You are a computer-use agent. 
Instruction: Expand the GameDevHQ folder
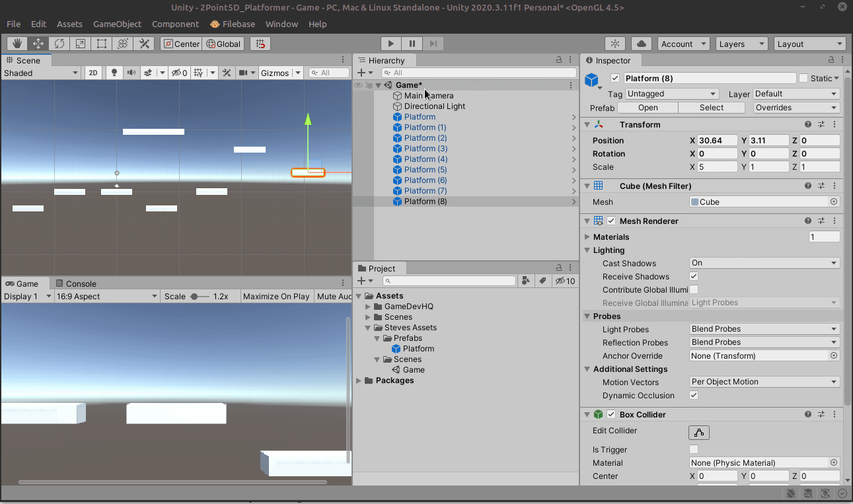point(369,306)
